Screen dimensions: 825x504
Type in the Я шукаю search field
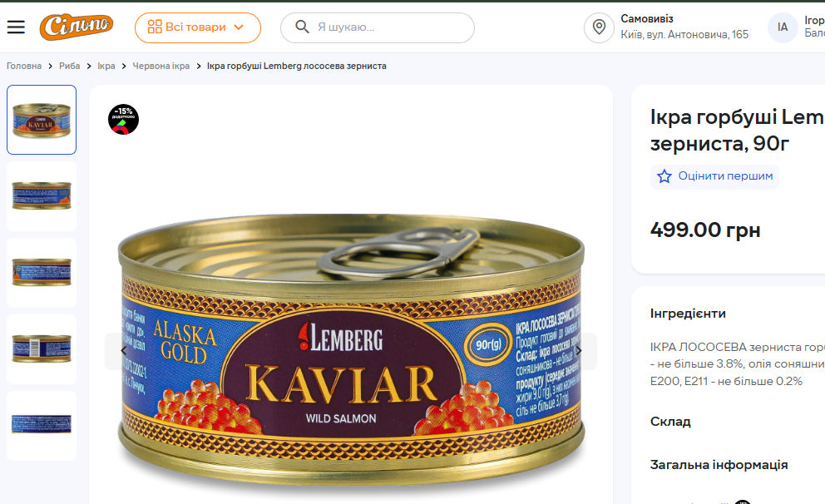tap(391, 27)
